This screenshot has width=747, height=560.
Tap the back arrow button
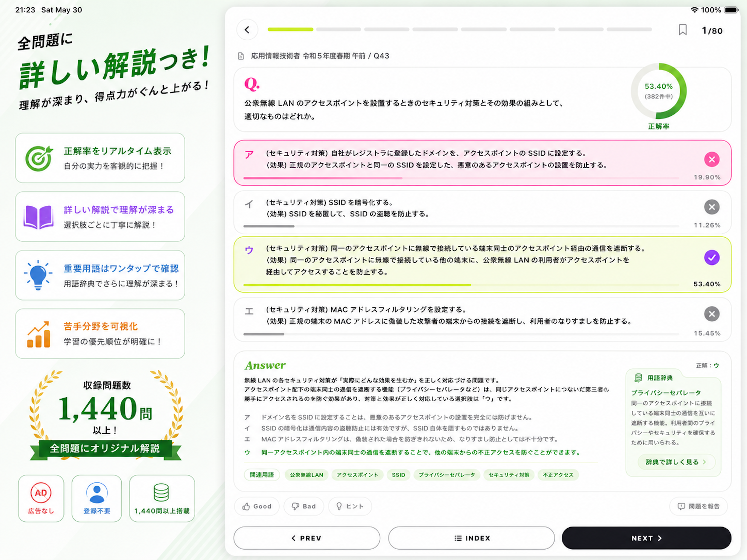[247, 30]
